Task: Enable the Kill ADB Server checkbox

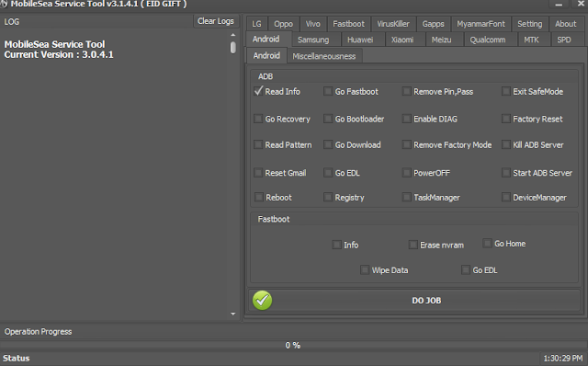Action: coord(506,144)
